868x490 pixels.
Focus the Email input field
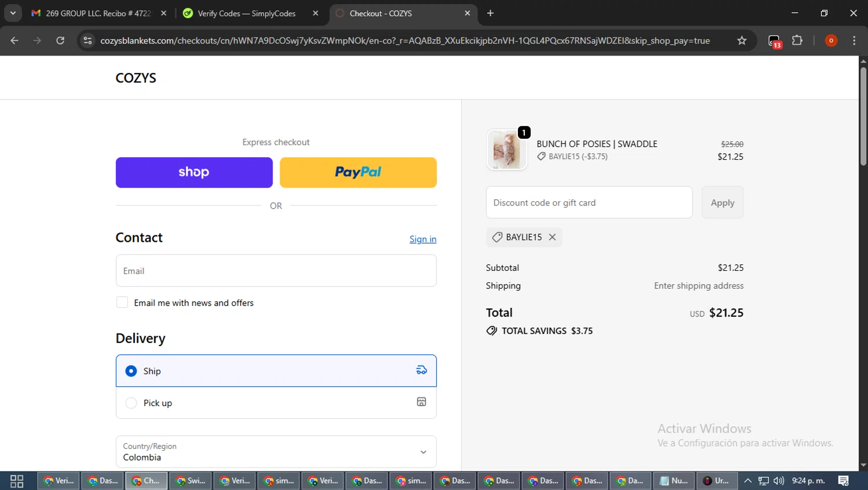pos(276,271)
